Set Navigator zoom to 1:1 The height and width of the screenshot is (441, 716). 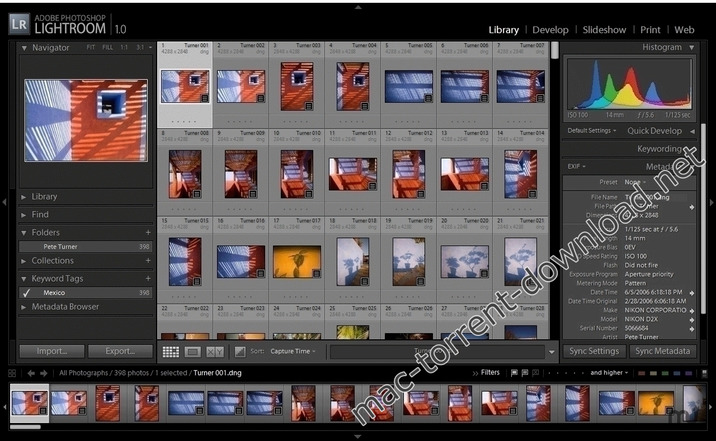124,47
